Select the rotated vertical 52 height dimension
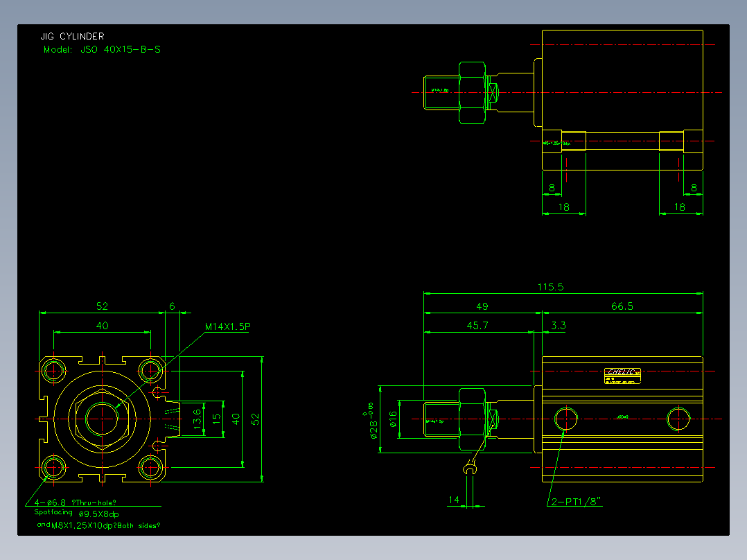 255,419
